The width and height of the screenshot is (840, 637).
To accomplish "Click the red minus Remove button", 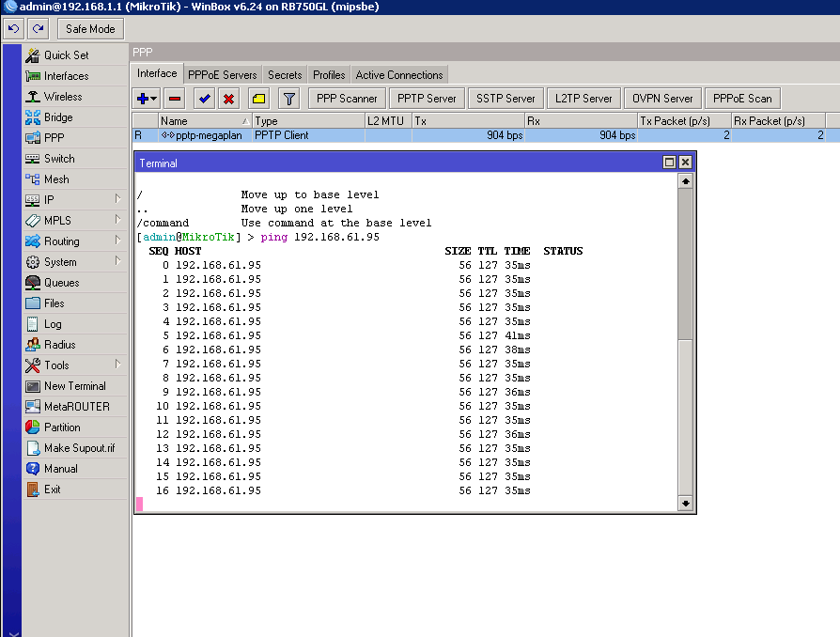I will click(x=175, y=99).
